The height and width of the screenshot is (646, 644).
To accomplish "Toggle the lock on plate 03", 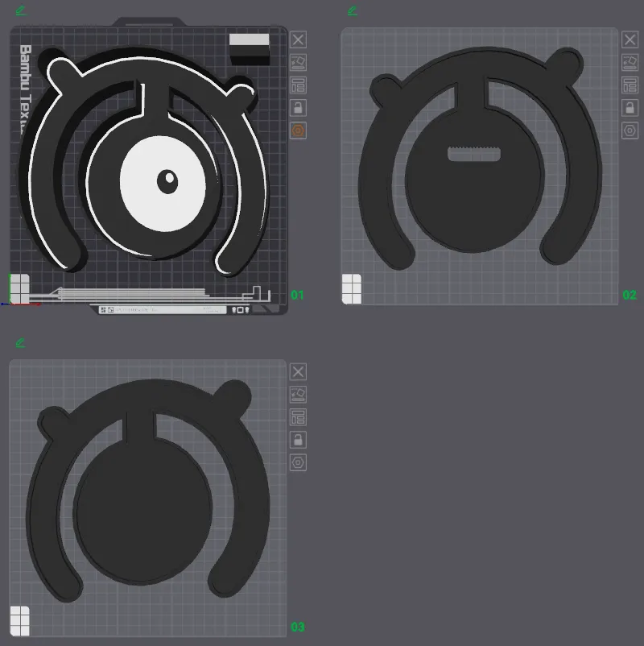I will click(298, 439).
